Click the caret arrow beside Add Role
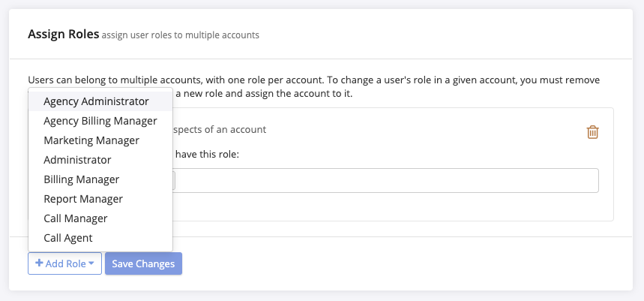 point(91,263)
